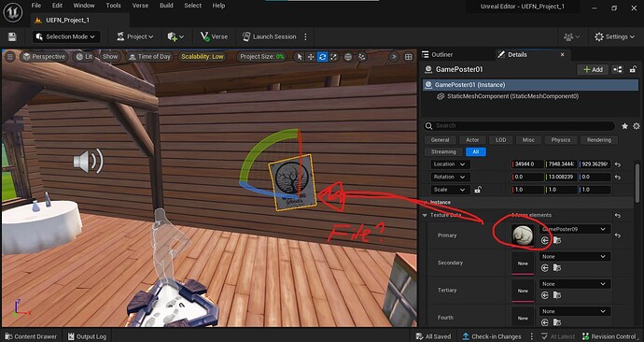Click the blueprint/component tree icon next to Add
This screenshot has height=342, width=644.
pyautogui.click(x=617, y=69)
